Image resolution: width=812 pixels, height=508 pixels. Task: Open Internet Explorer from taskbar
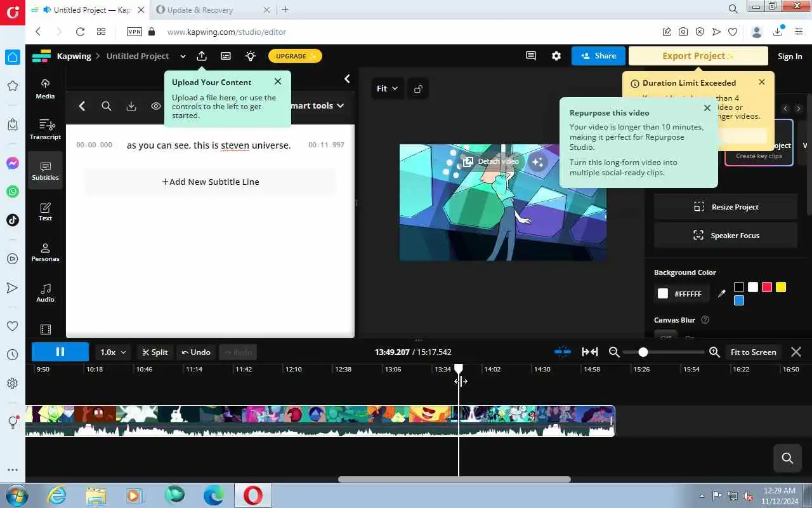point(56,495)
